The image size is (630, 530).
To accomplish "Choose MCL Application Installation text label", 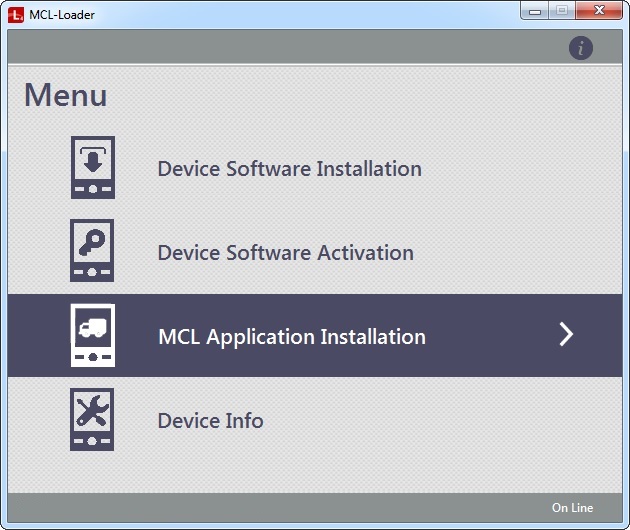I will (x=291, y=337).
